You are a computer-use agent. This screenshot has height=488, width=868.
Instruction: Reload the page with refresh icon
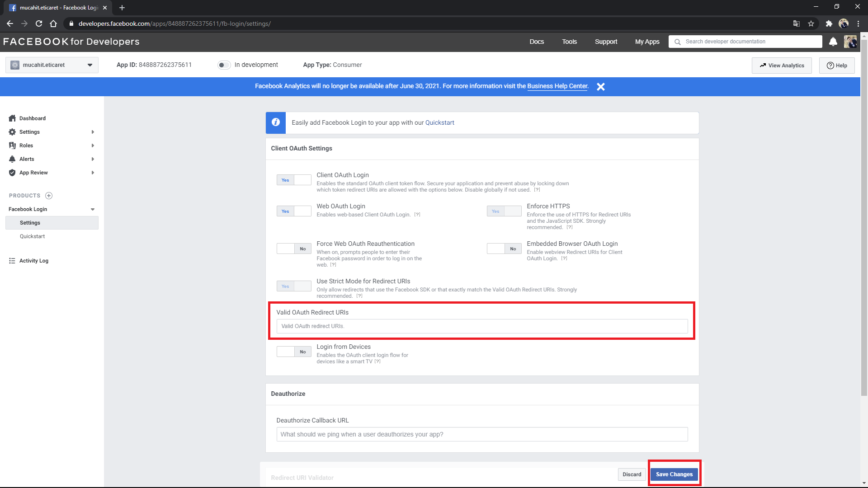[39, 23]
